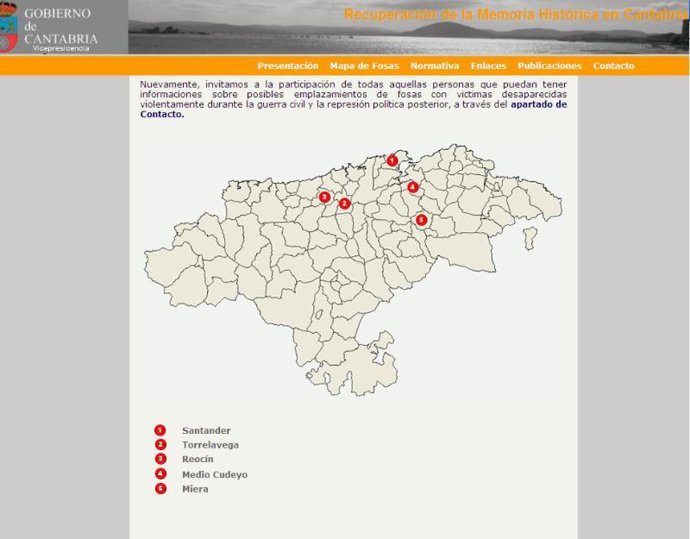Click the Gobierno de Cantabria logo text
The height and width of the screenshot is (539, 690).
tap(61, 30)
